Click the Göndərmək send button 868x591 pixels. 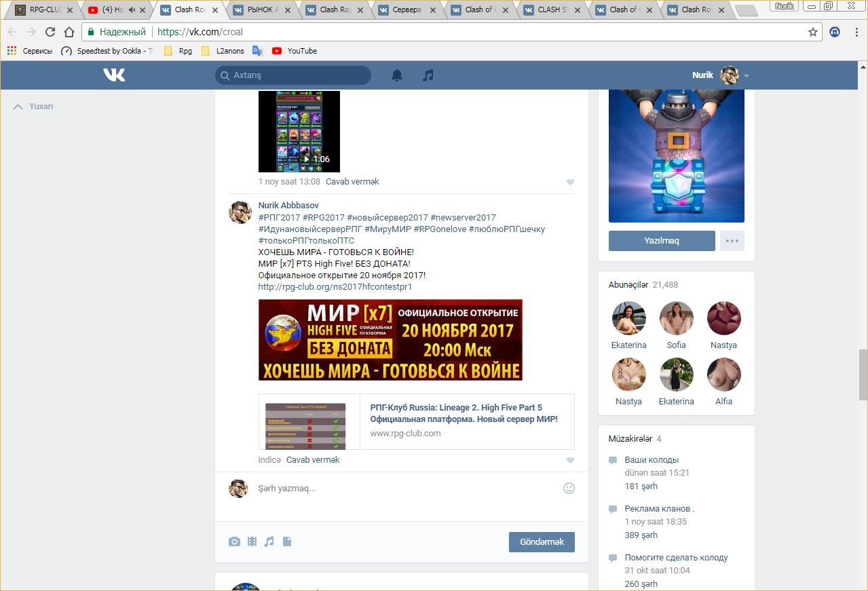click(542, 542)
